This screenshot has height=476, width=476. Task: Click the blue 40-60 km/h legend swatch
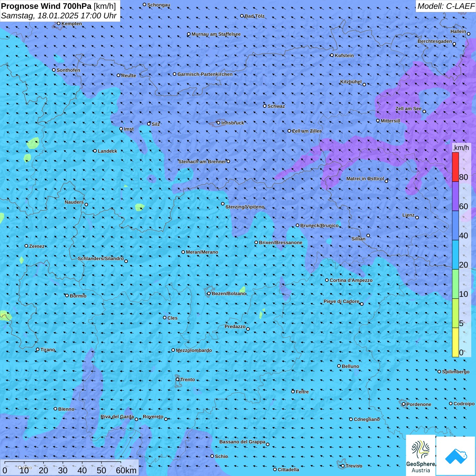pyautogui.click(x=455, y=225)
